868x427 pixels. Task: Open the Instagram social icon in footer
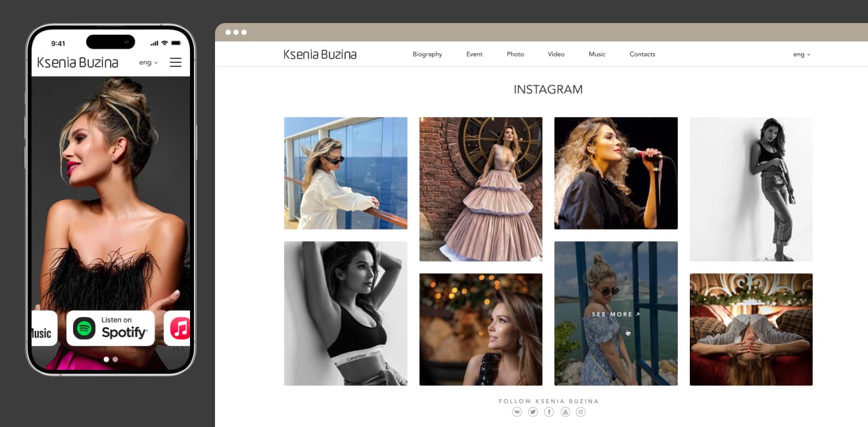point(581,412)
